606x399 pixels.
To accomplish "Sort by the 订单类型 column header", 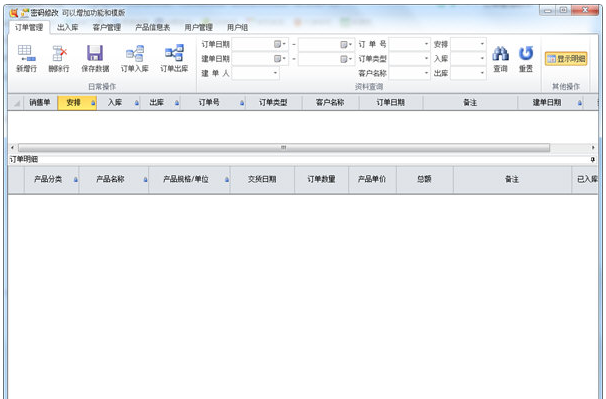I will coord(273,103).
